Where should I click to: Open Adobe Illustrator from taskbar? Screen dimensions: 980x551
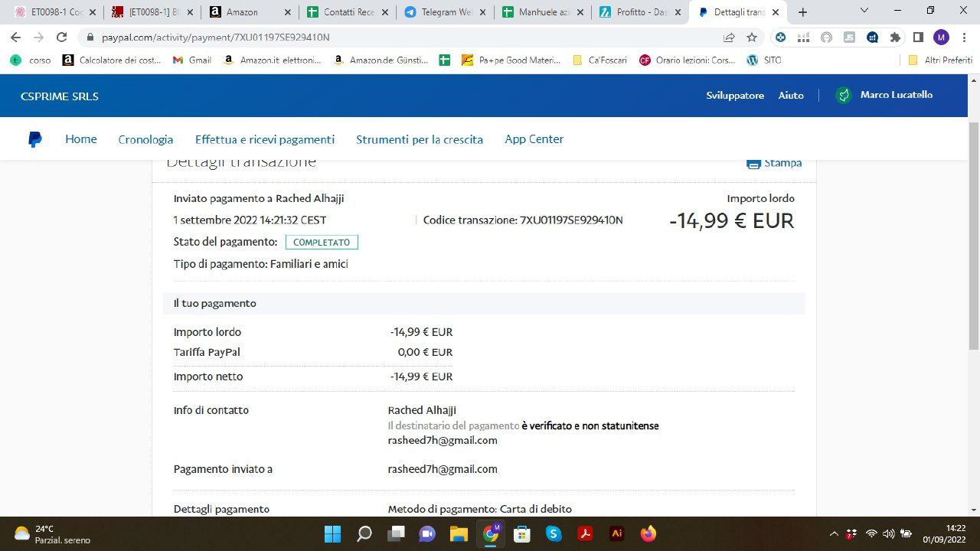(616, 533)
